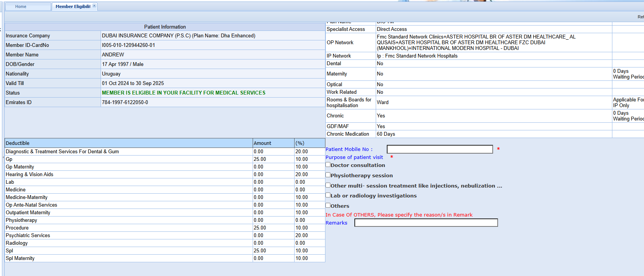Select Lab or radiology investigations checkbox

(x=328, y=195)
